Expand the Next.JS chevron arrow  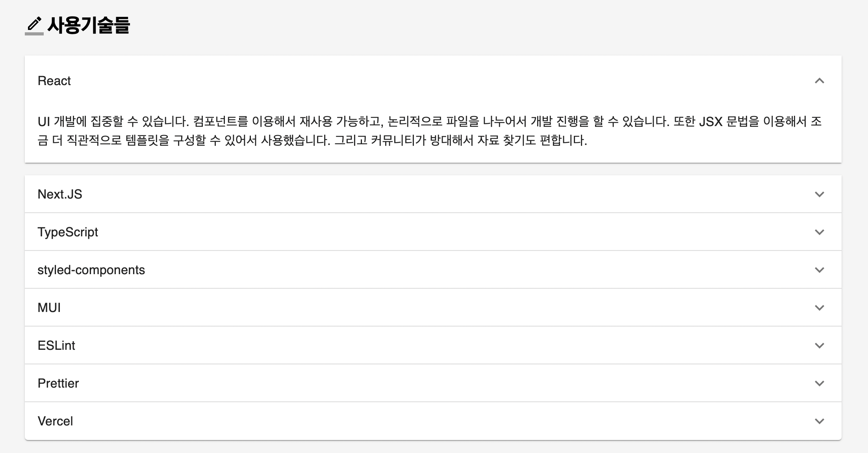tap(819, 194)
